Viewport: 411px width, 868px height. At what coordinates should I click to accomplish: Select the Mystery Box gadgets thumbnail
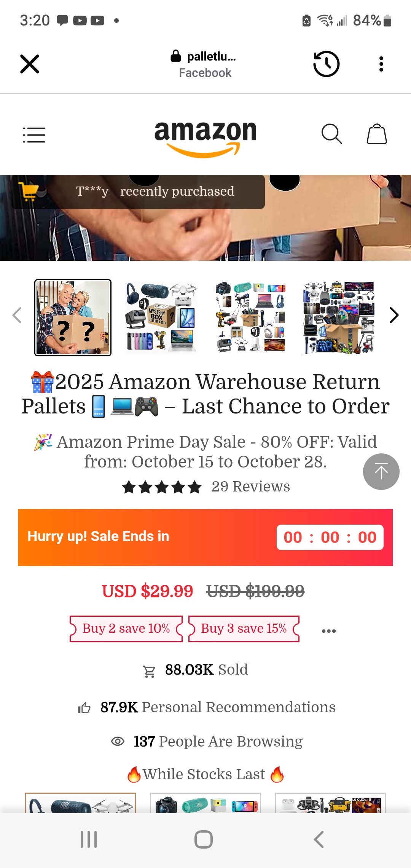pos(161,318)
